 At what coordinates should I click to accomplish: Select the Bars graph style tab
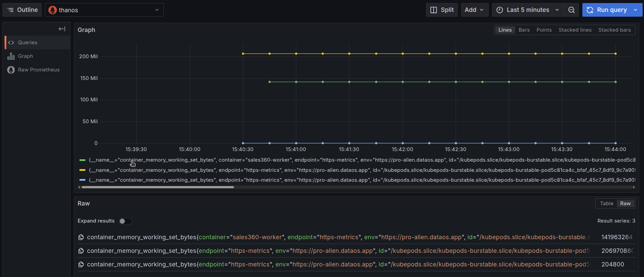(x=524, y=30)
